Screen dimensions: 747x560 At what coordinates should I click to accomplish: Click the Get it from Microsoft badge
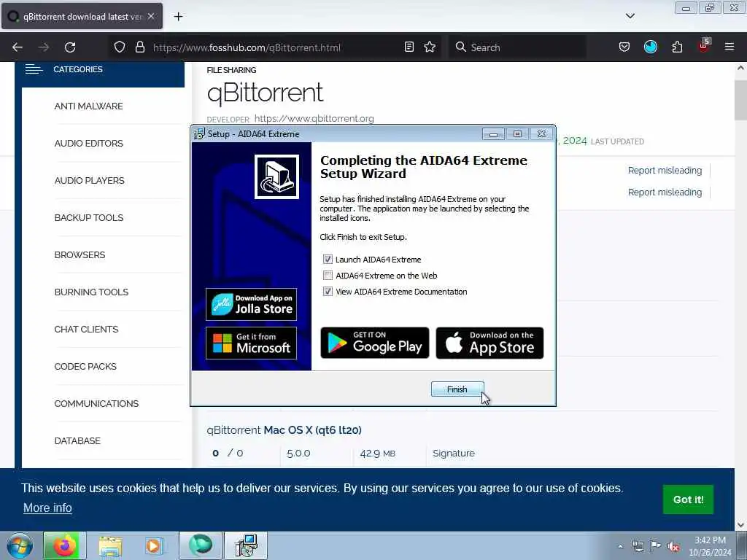click(251, 343)
